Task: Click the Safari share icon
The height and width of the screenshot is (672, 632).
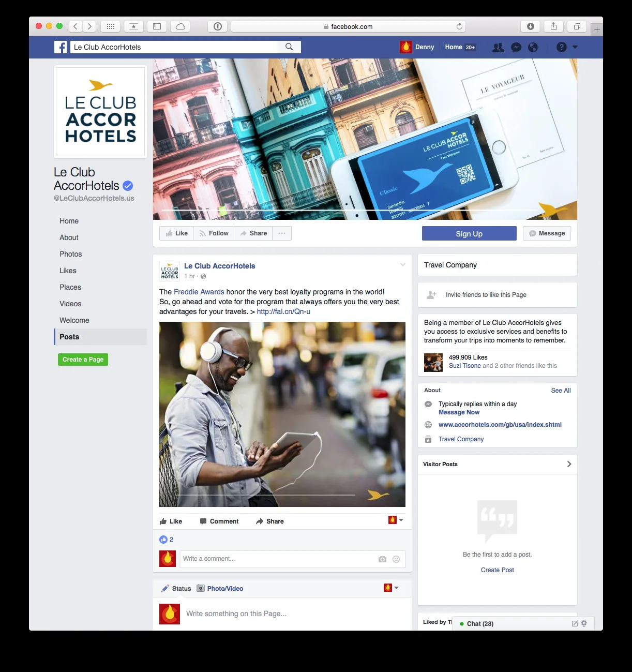Action: (x=553, y=26)
